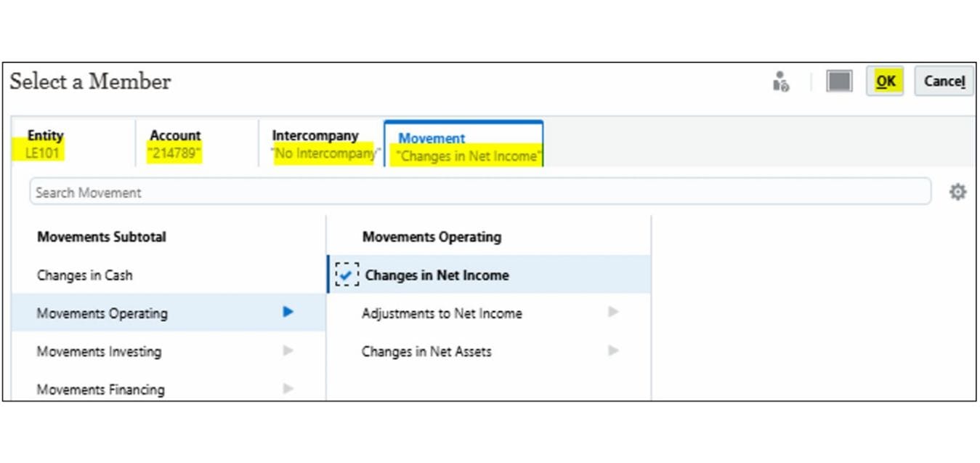This screenshot has width=980, height=463.
Task: Click the display view icon beside OK
Action: (x=838, y=81)
